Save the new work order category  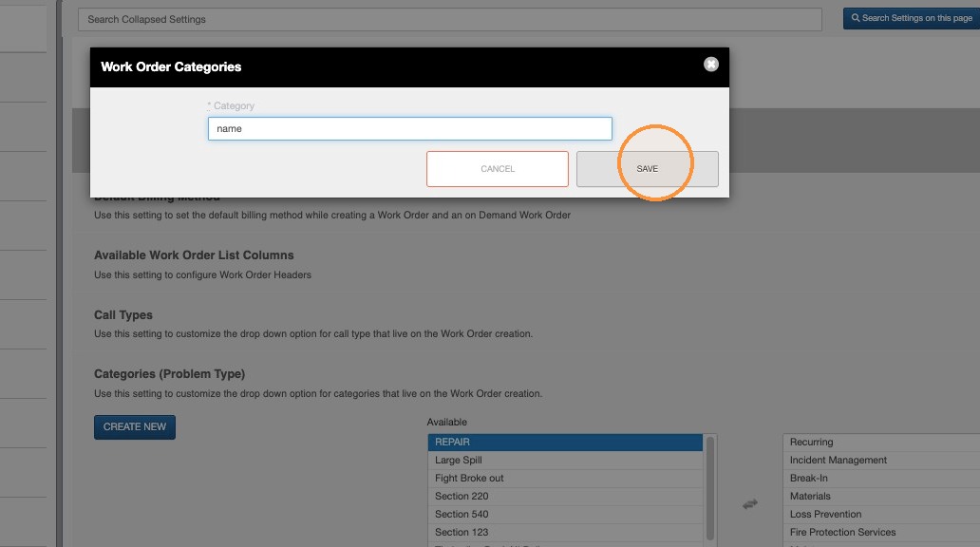(648, 169)
